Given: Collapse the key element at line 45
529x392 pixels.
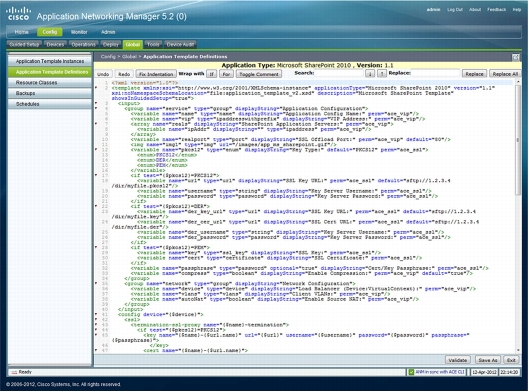Looking at the screenshot, I should pos(96,335).
